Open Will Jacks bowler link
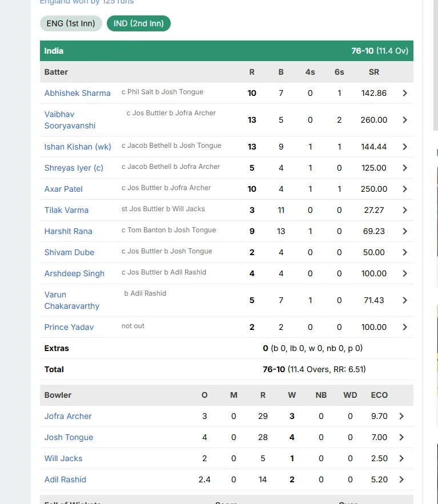The image size is (438, 504). (63, 458)
